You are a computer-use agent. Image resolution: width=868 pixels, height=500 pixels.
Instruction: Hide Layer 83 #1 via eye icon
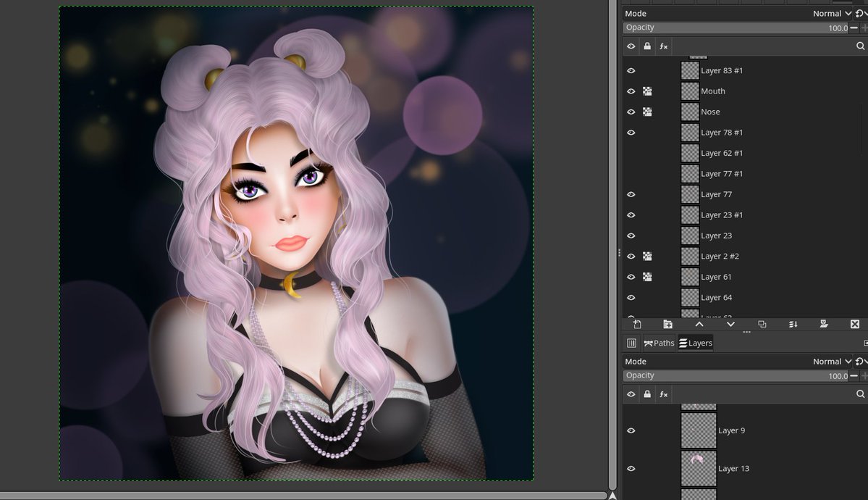coord(631,70)
